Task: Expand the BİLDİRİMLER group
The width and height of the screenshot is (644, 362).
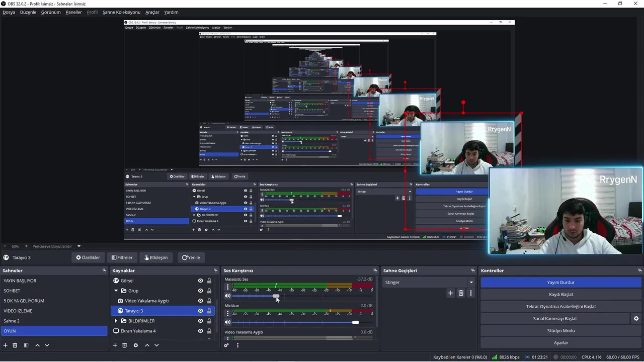Action: click(x=116, y=321)
